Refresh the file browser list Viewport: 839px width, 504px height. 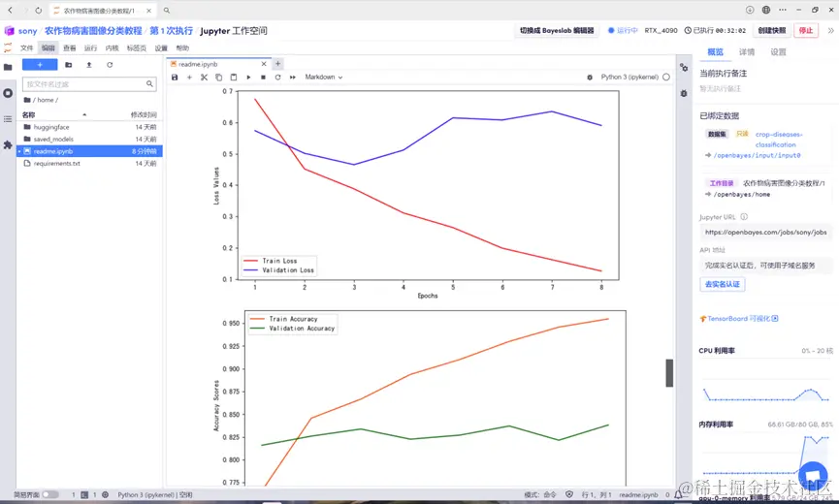click(110, 65)
